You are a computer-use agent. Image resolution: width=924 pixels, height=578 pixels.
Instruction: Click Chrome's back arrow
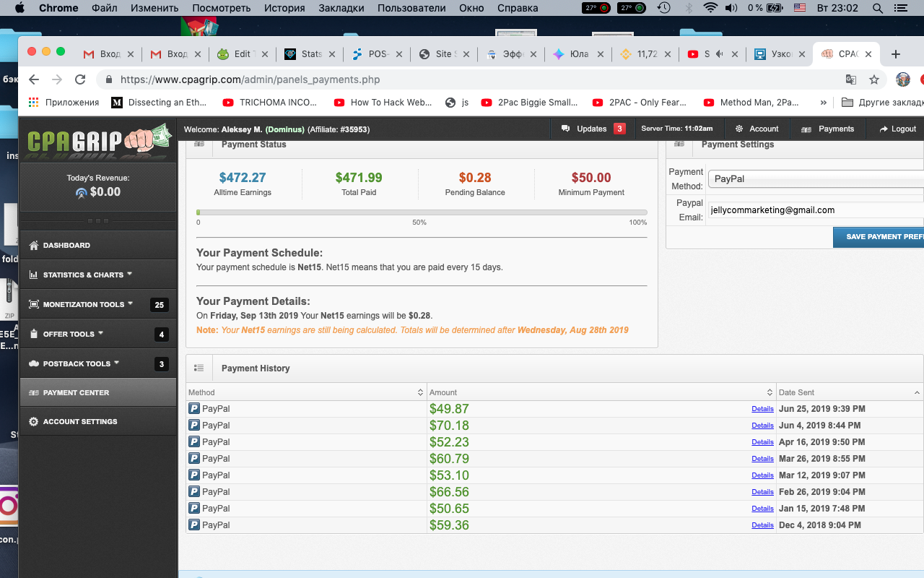[x=34, y=79]
